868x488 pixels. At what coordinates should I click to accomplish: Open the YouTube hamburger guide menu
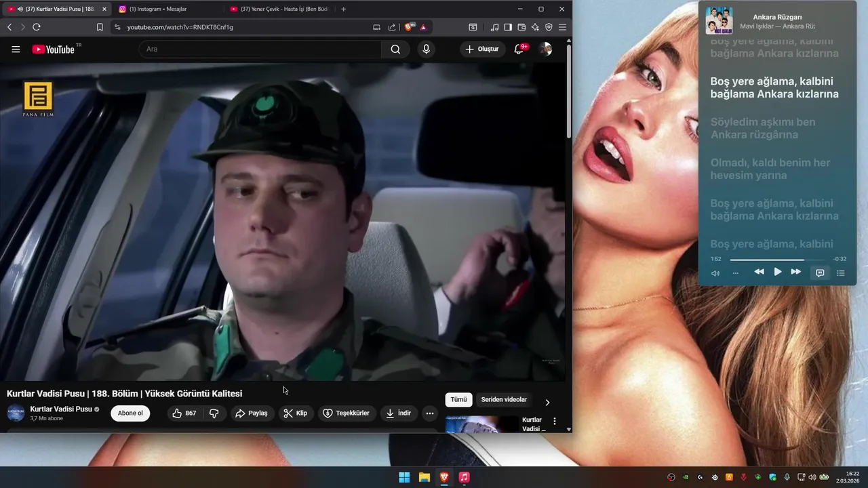16,49
